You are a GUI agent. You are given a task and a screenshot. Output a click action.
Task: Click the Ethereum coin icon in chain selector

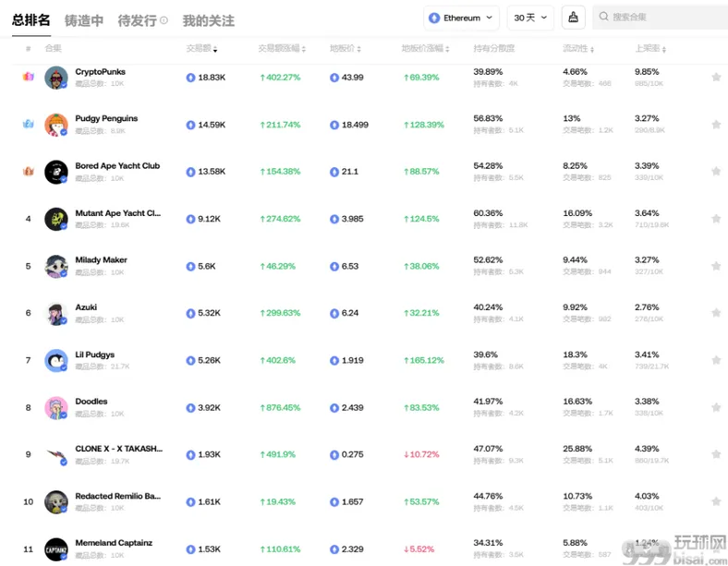434,18
